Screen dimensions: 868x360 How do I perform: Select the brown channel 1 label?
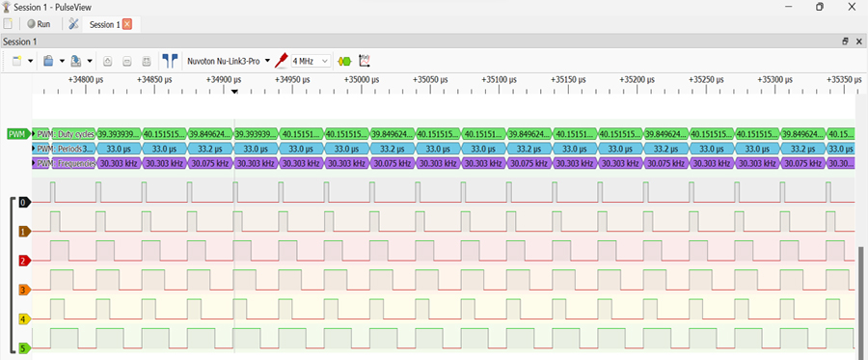[24, 232]
